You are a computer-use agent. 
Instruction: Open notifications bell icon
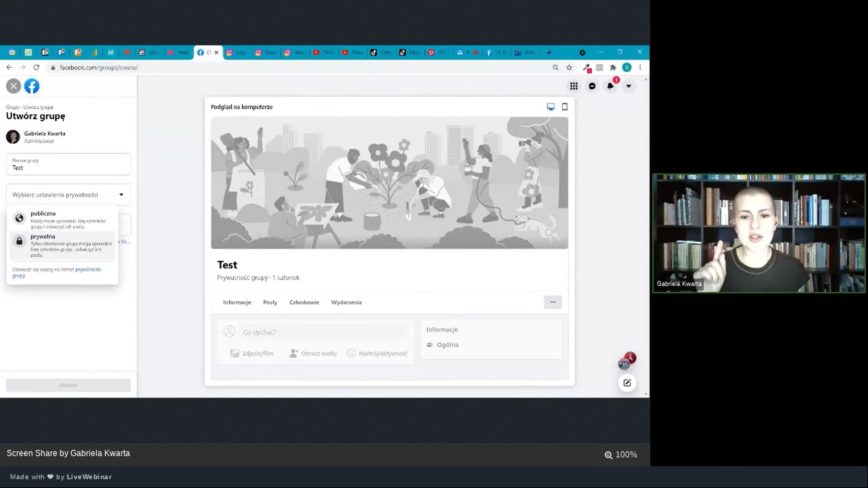pyautogui.click(x=610, y=86)
